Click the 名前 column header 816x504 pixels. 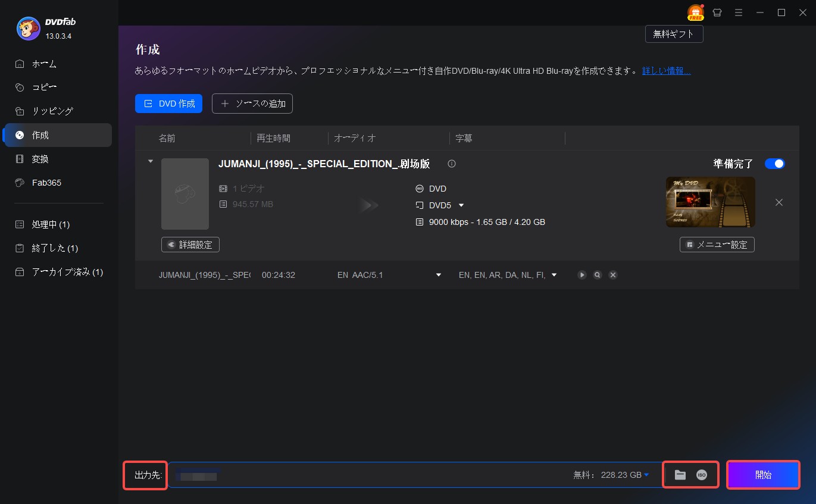coord(167,138)
